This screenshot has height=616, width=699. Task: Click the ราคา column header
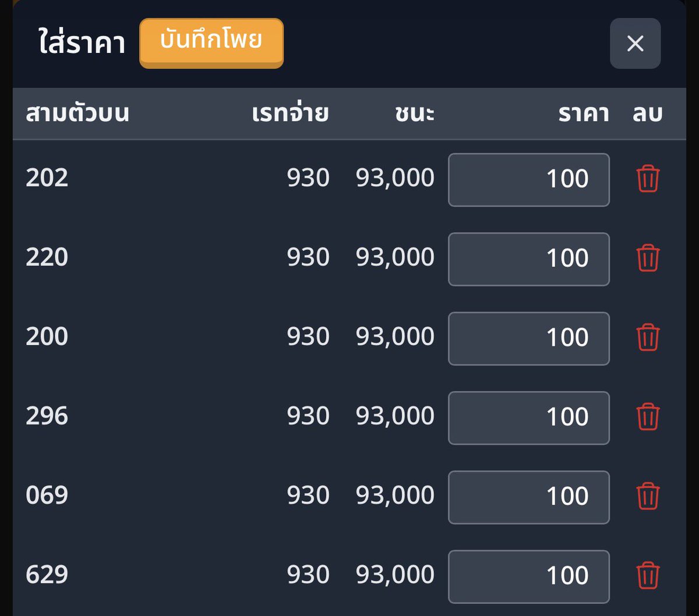pos(584,114)
